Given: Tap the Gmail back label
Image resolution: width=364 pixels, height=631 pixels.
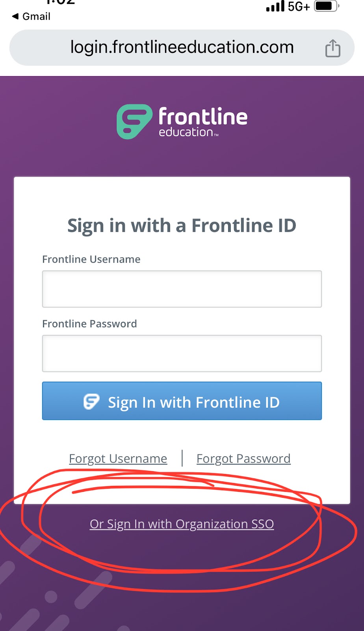Looking at the screenshot, I should coord(36,16).
